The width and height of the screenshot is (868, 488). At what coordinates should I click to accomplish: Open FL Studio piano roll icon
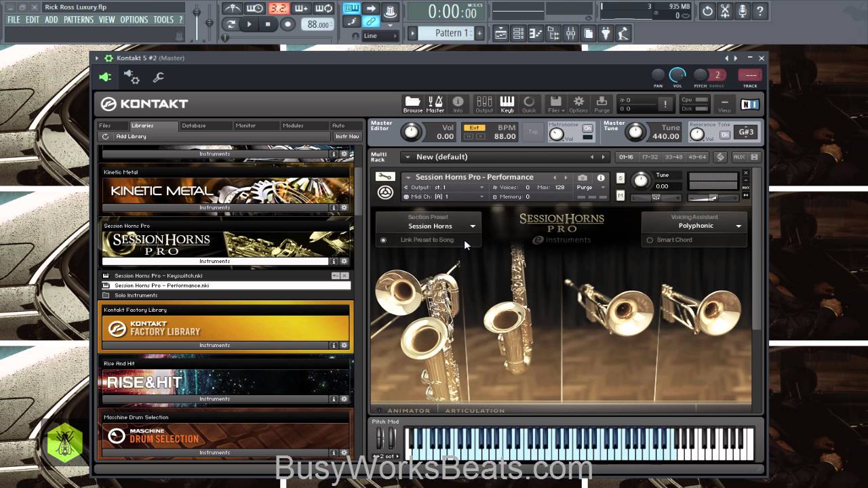coord(536,33)
